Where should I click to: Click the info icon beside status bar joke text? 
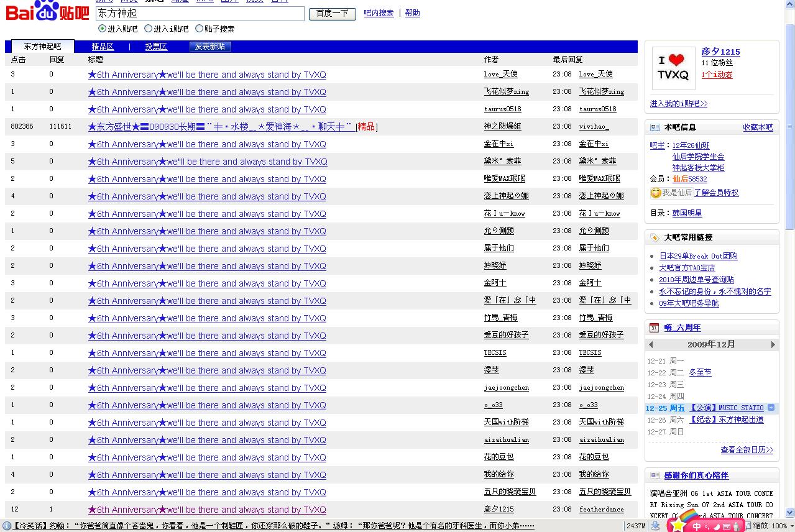pyautogui.click(x=7, y=526)
